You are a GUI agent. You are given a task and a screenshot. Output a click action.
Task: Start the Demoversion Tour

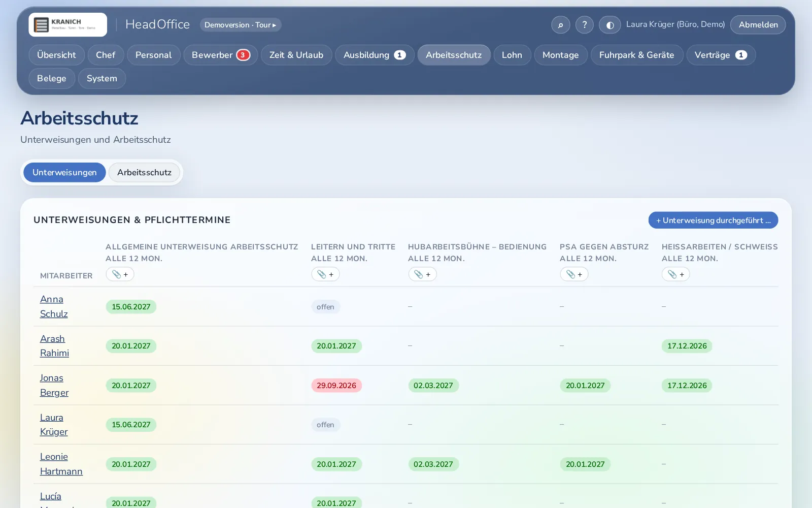[x=240, y=24]
